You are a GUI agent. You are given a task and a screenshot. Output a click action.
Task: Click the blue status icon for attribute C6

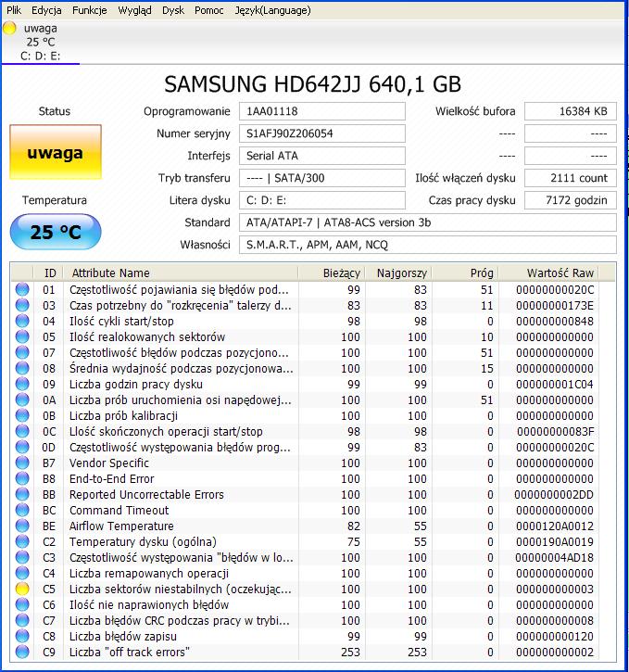click(x=22, y=604)
